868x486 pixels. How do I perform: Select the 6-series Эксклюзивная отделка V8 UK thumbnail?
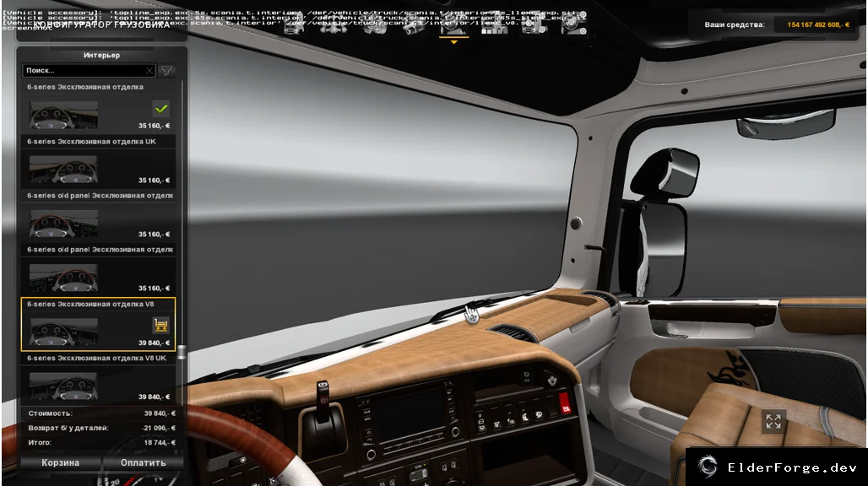(63, 386)
